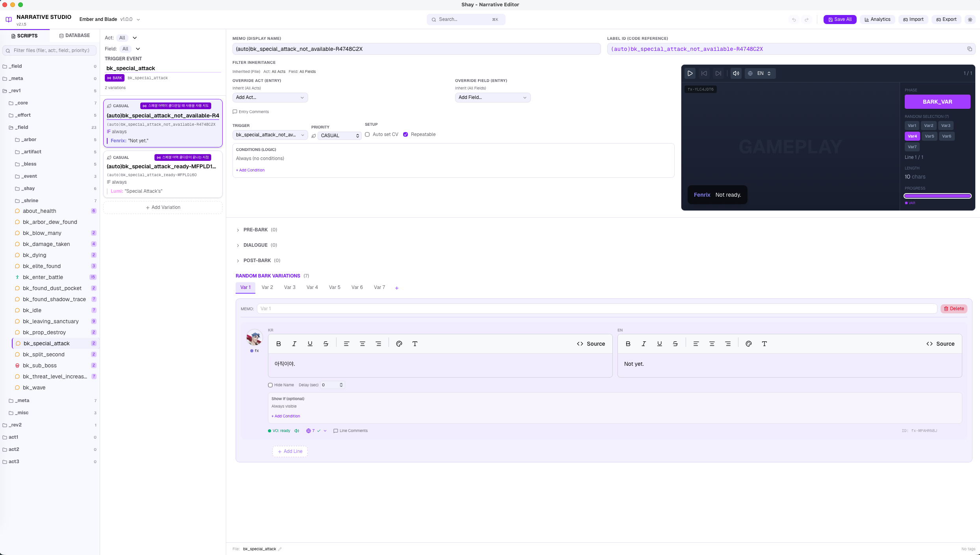Click the preview progress bar
The width and height of the screenshot is (980, 555).
click(x=937, y=196)
